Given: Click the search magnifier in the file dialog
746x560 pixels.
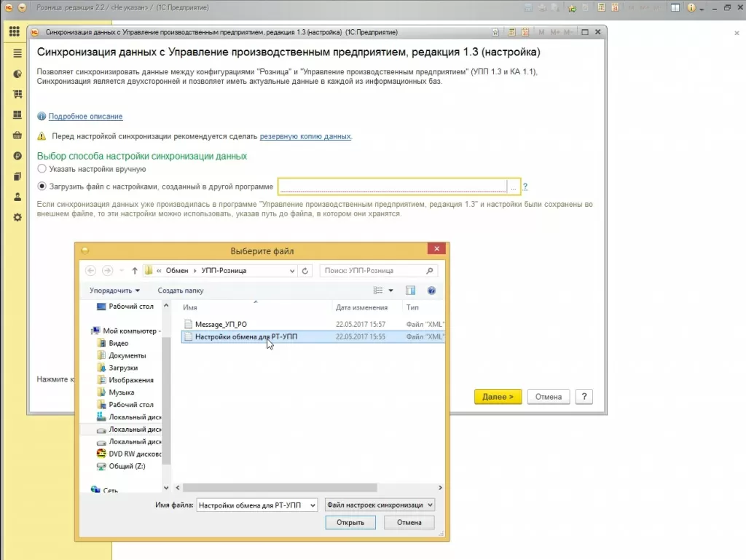Looking at the screenshot, I should tap(430, 270).
